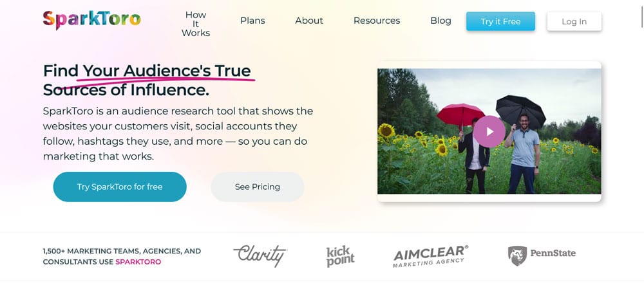Click the Clarity customer logo
Viewport: 644px width, 305px height.
260,255
